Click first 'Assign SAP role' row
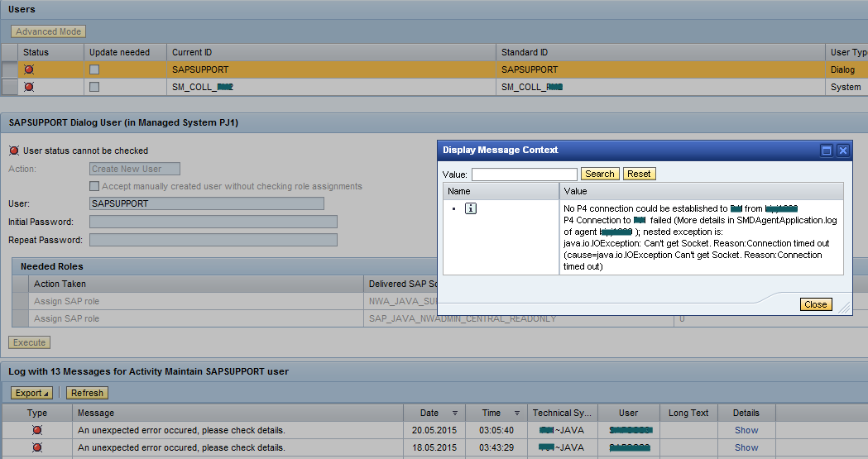Viewport: 868px width, 459px height. [x=196, y=301]
